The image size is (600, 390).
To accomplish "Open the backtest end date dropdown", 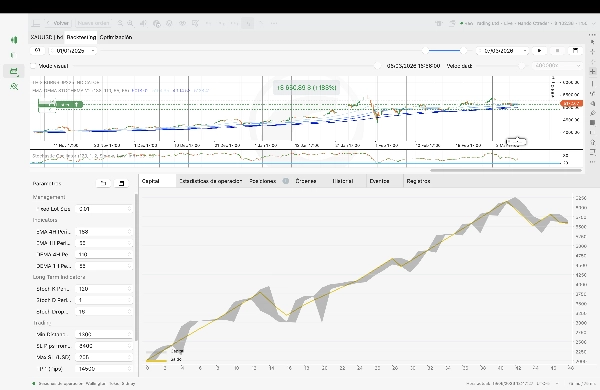I will click(502, 51).
